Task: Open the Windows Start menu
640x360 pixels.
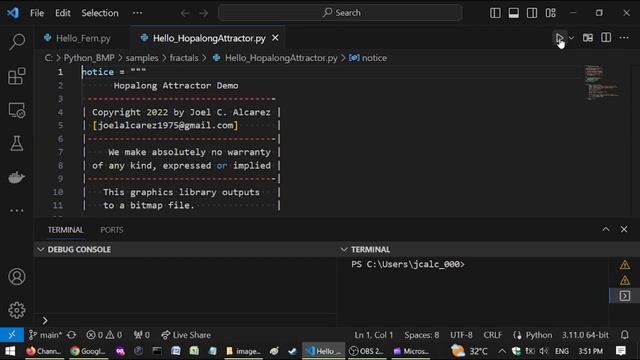Action: pyautogui.click(x=10, y=351)
